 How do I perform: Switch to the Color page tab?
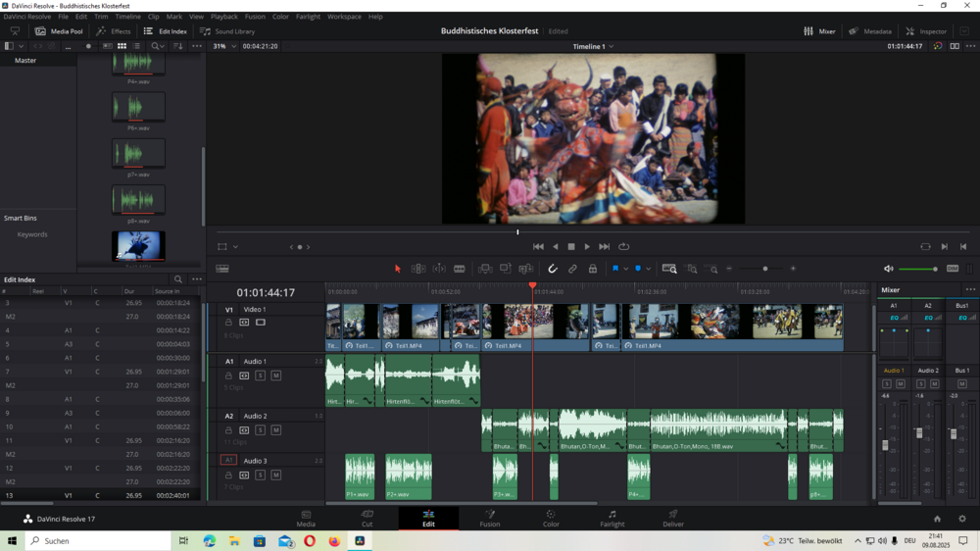click(x=551, y=519)
